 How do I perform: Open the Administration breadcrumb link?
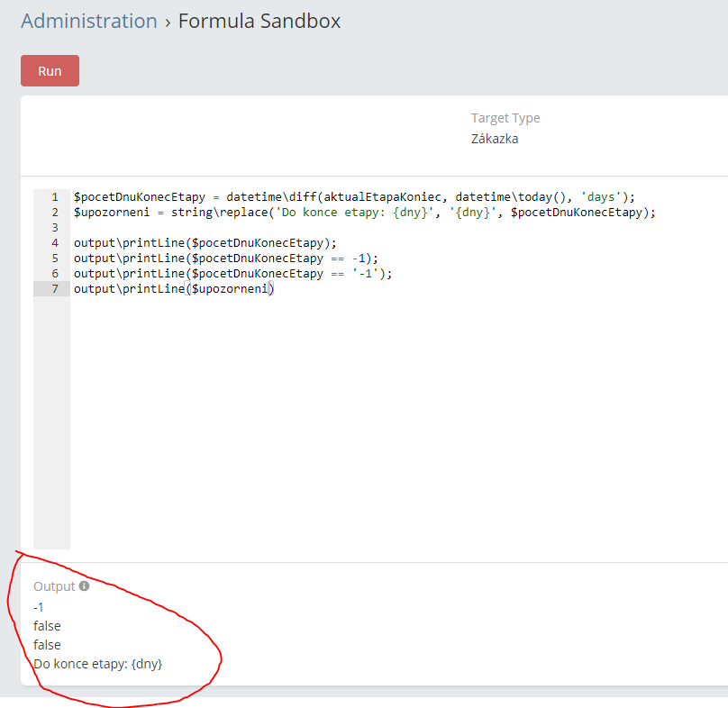coord(88,21)
